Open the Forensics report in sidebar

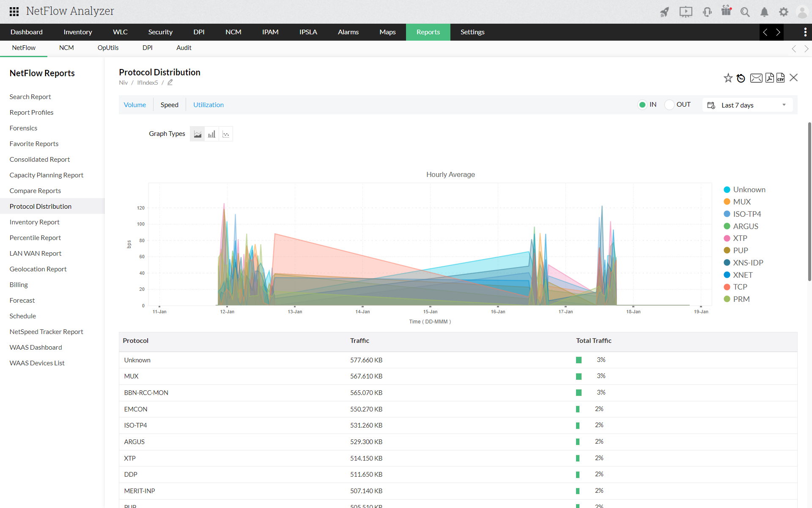click(x=23, y=128)
